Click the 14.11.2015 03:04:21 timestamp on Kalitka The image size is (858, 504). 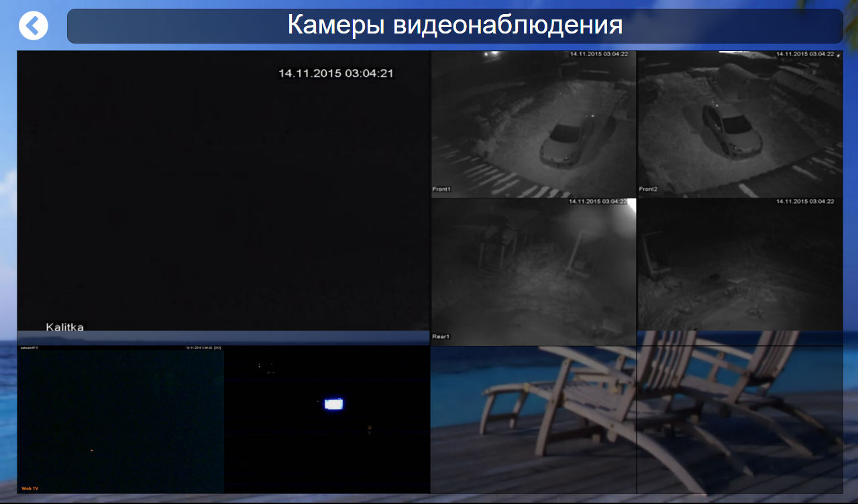point(336,73)
